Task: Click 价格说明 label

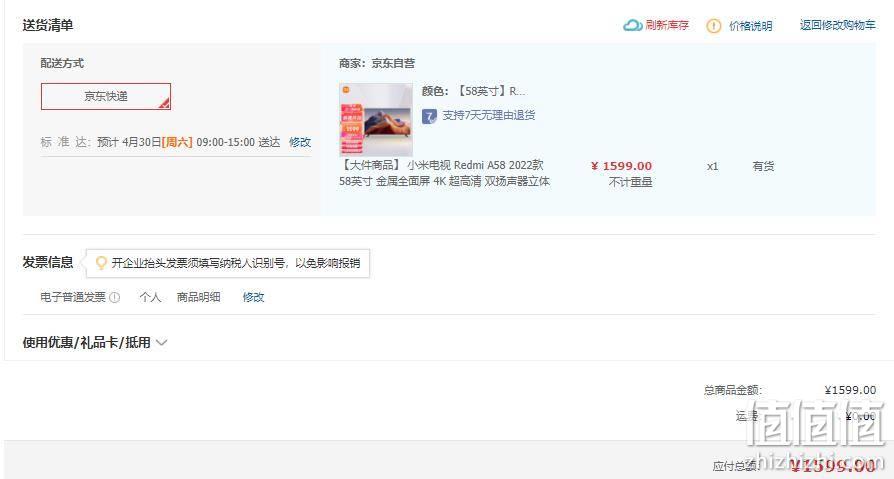Action: (x=750, y=26)
